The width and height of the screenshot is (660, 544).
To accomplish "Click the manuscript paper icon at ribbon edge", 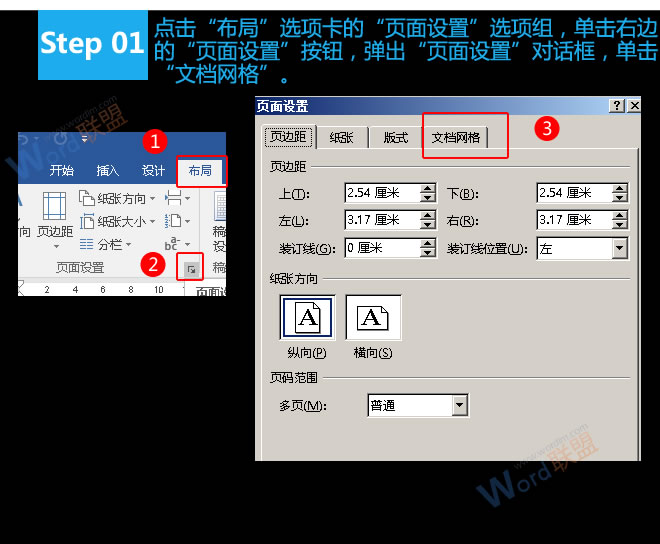I will tap(220, 206).
